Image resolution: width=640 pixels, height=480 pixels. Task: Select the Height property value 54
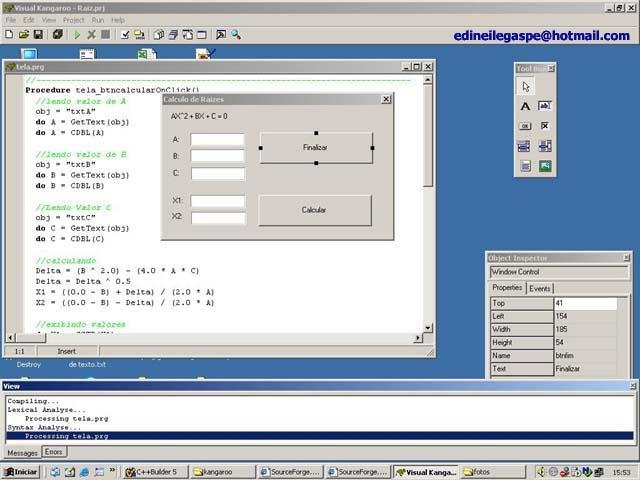click(585, 342)
